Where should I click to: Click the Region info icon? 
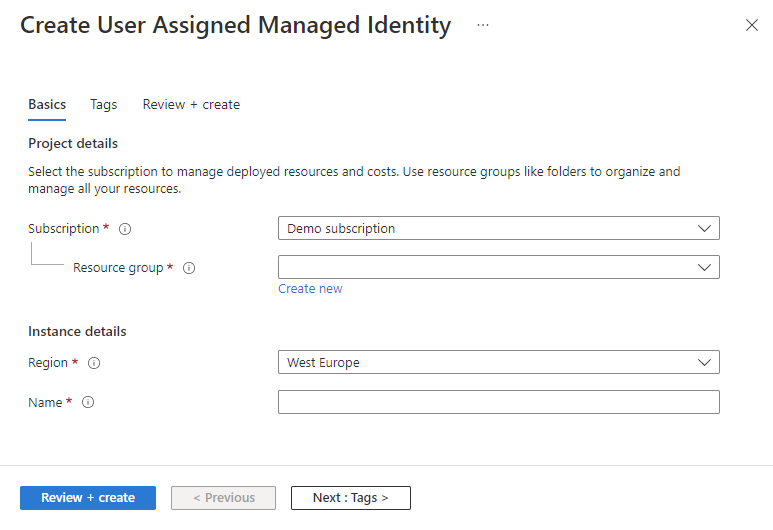(x=94, y=363)
